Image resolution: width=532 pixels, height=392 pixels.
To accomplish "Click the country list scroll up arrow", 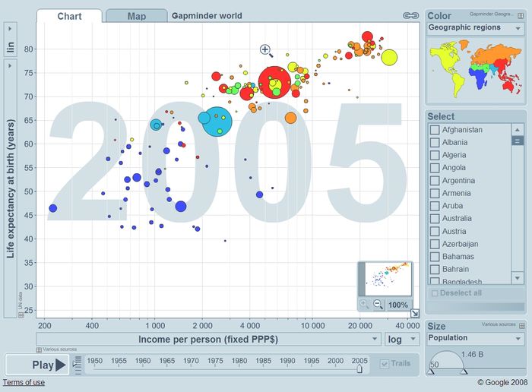I will coord(517,130).
